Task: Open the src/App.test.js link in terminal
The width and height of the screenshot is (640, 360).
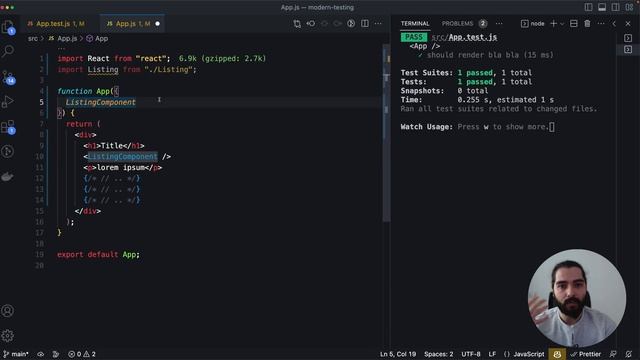Action: [464, 37]
